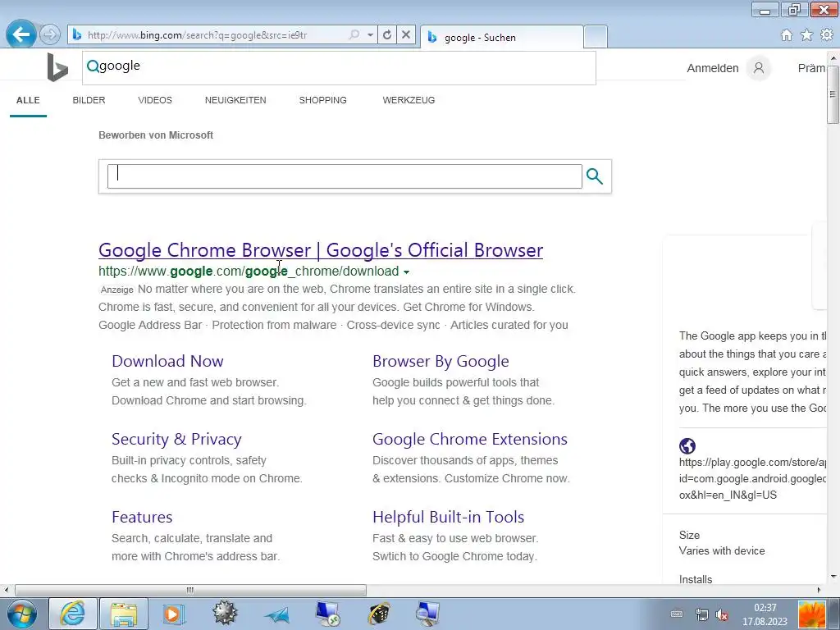Click the vertical scrollbar down arrow
Screen dimensions: 840x630
tap(833, 577)
